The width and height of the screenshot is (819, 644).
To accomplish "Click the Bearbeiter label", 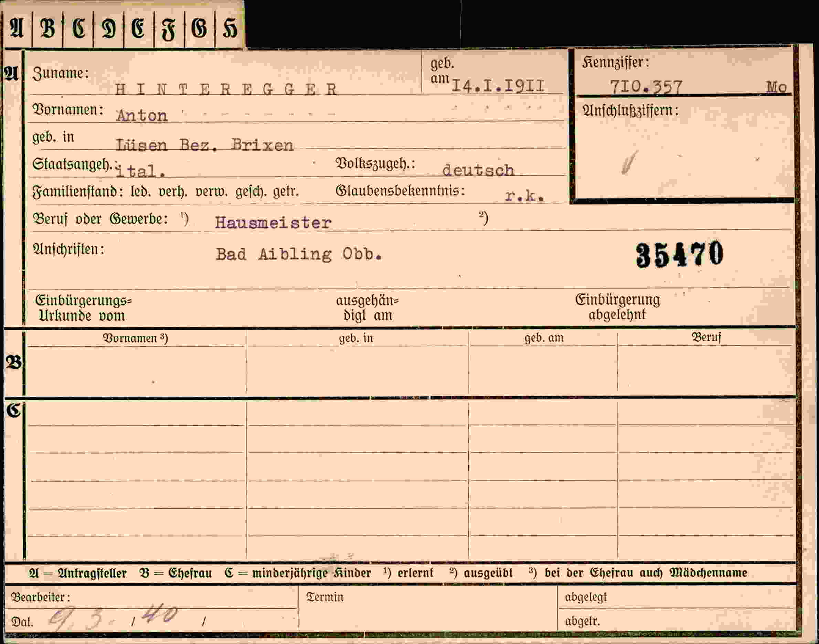I will [x=41, y=597].
